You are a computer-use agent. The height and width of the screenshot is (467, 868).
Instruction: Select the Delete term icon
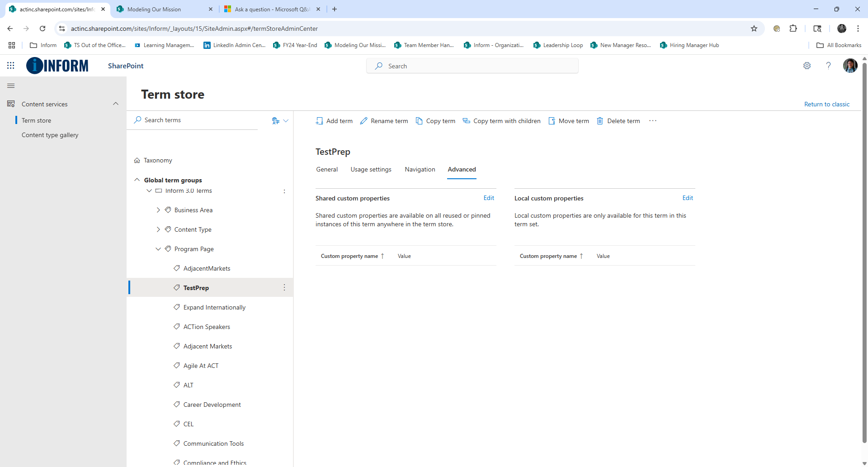coord(600,121)
